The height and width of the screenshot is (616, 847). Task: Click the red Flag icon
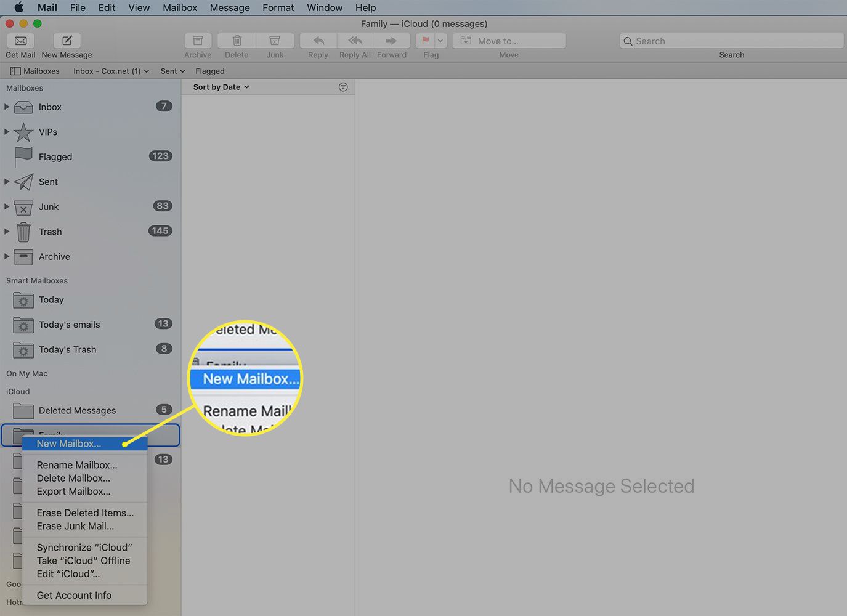point(425,41)
